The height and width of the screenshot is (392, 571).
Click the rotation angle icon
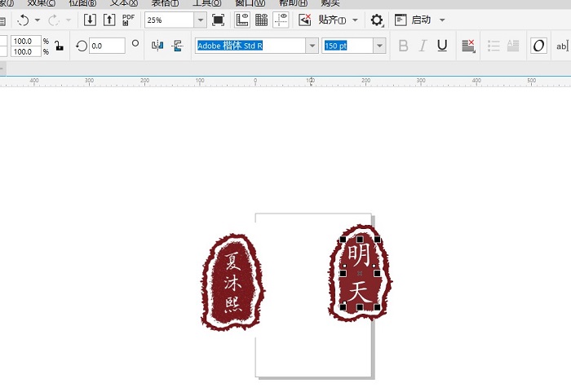pos(82,46)
